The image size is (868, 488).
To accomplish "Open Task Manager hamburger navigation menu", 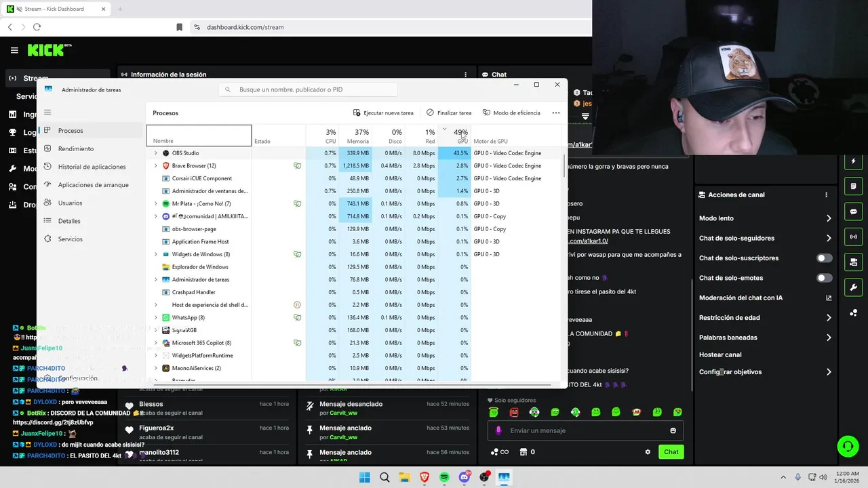I will [x=47, y=113].
